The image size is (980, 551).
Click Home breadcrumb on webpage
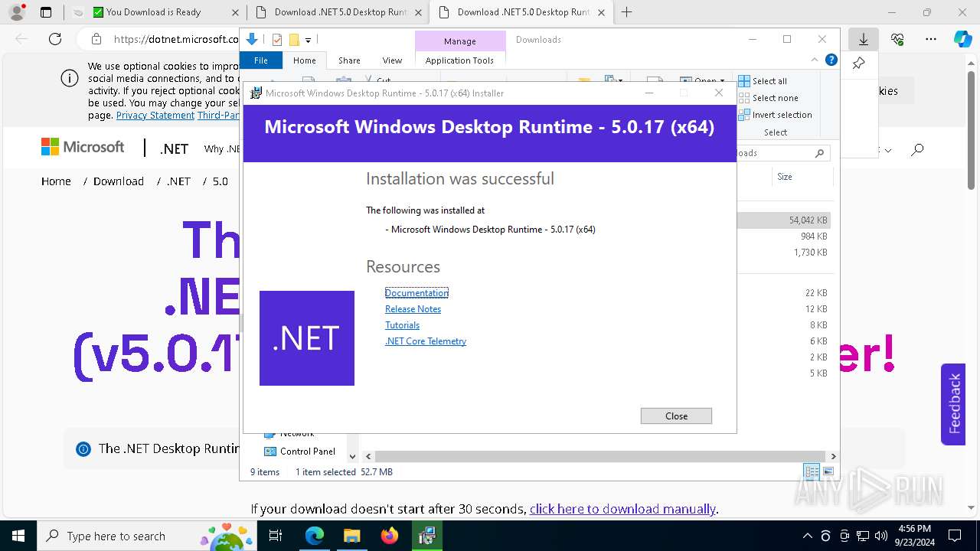(56, 181)
